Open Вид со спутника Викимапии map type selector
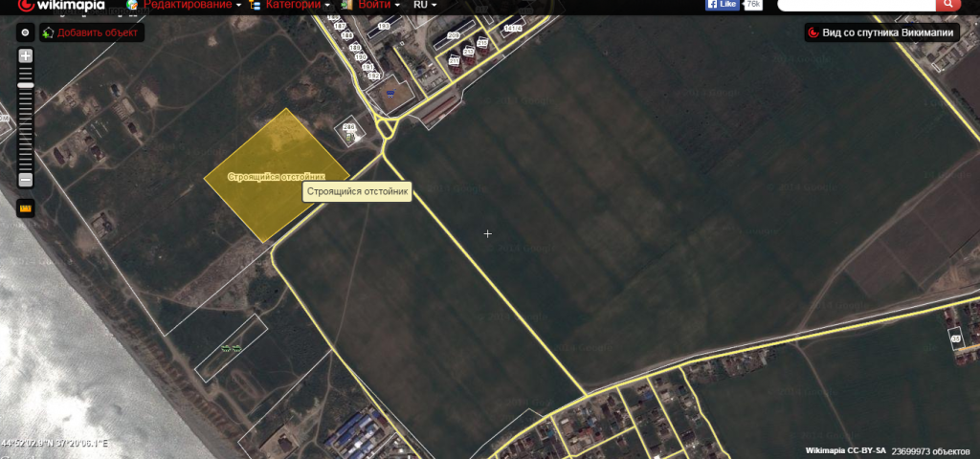The image size is (980, 459). pyautogui.click(x=882, y=33)
